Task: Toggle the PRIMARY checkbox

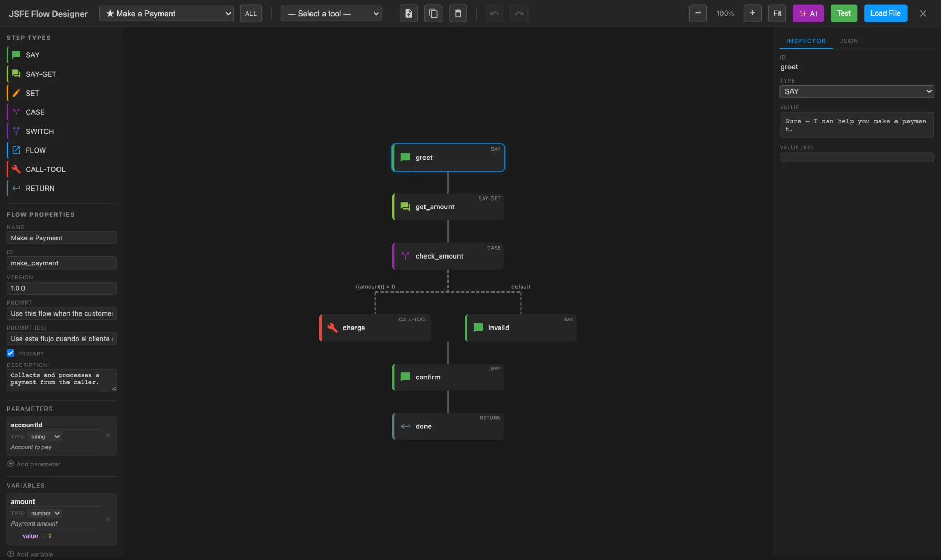Action: pyautogui.click(x=10, y=353)
